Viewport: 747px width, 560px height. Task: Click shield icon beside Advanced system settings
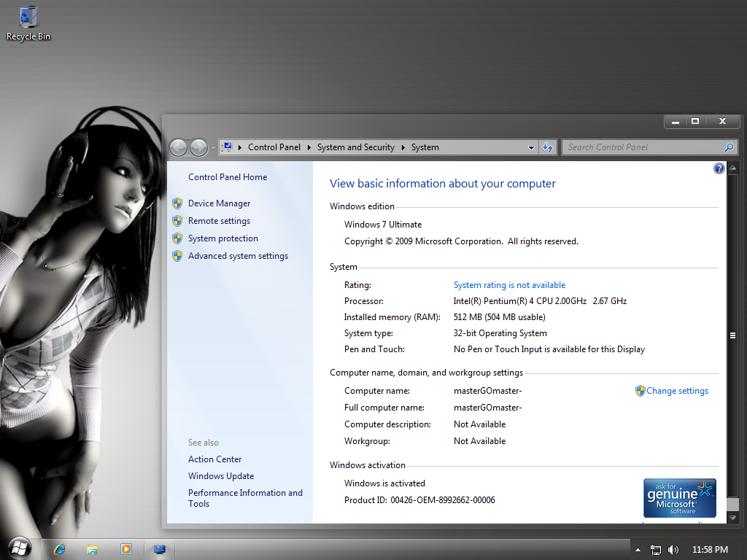pyautogui.click(x=177, y=256)
